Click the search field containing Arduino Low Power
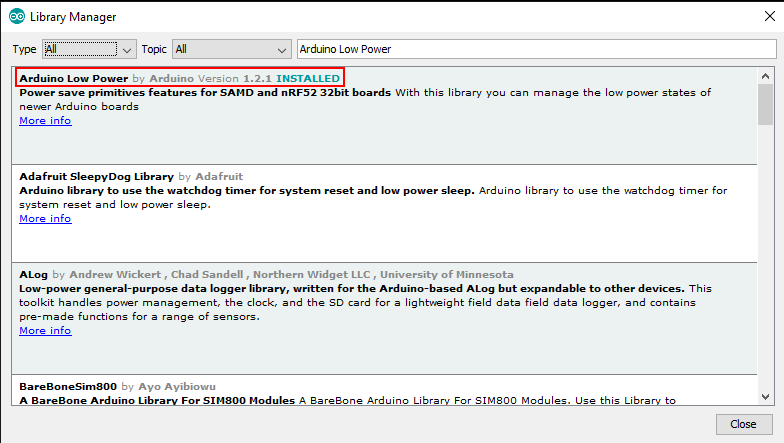Image resolution: width=784 pixels, height=443 pixels. tap(536, 49)
